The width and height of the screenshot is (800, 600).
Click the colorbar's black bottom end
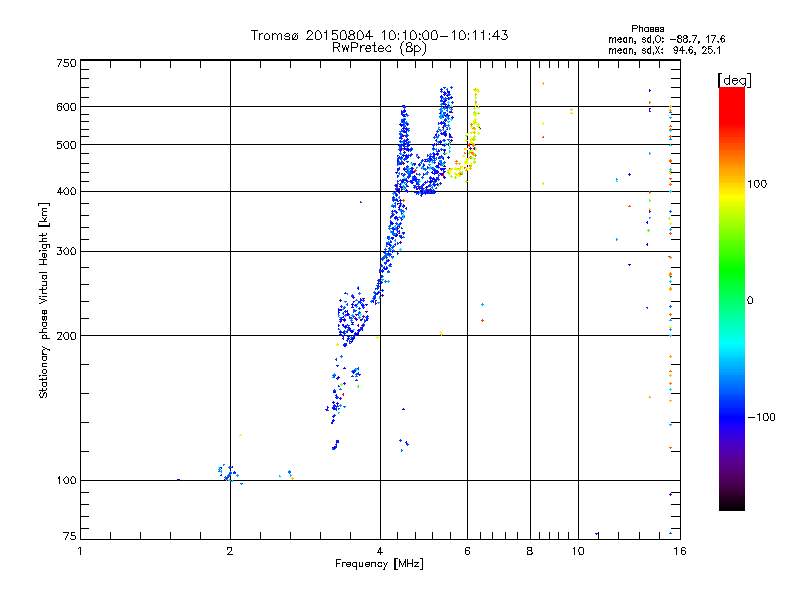pyautogui.click(x=732, y=504)
